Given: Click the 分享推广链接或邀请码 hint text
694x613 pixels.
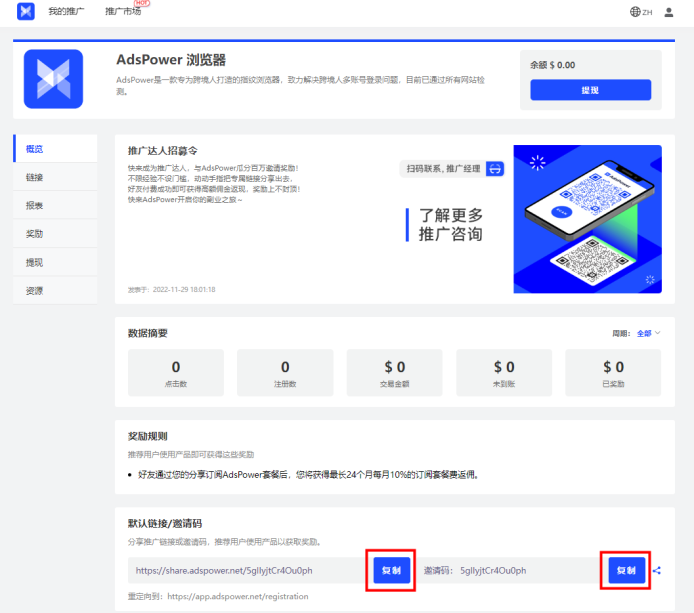Looking at the screenshot, I should click(224, 542).
